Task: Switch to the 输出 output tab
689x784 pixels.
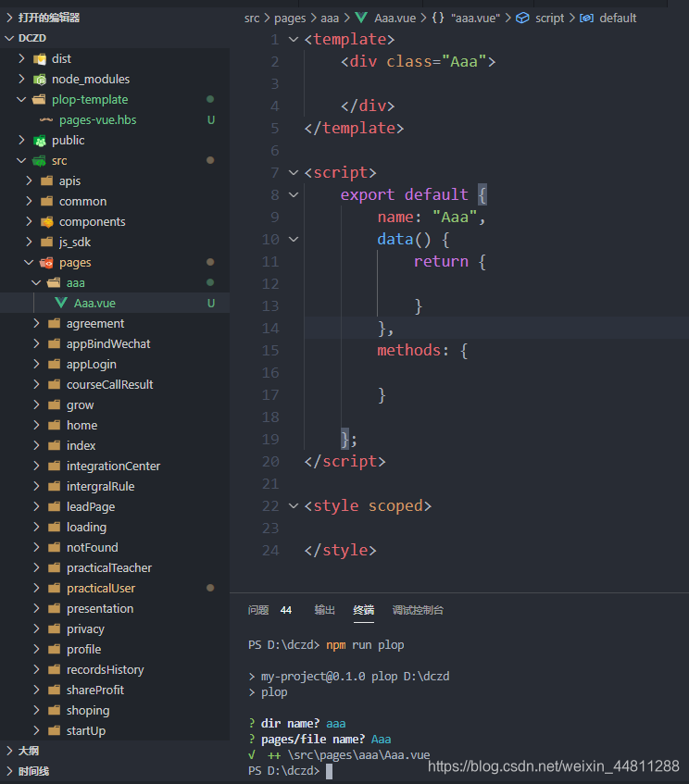Action: pyautogui.click(x=324, y=610)
